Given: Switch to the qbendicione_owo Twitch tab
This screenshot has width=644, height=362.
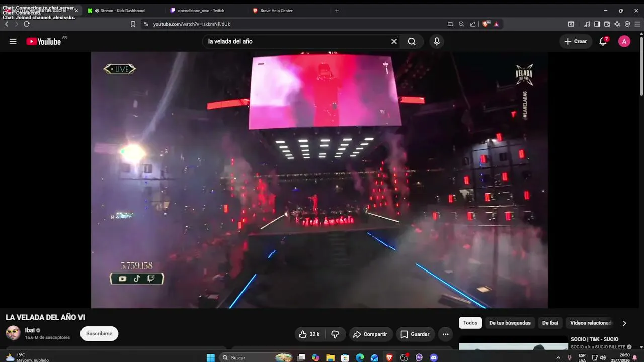Looking at the screenshot, I should [201, 11].
